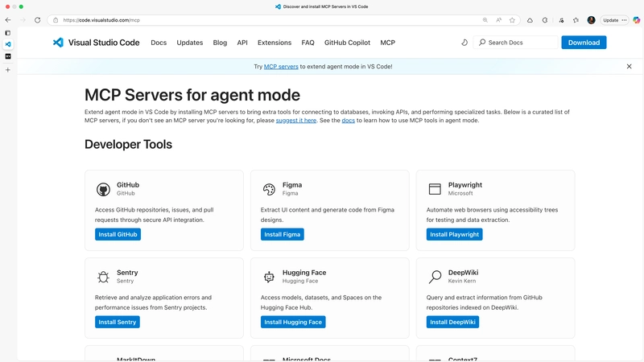Screen dimensions: 644x362
Task: Click the 'Microsoft' publisher text under Playwright
Action: [460, 193]
